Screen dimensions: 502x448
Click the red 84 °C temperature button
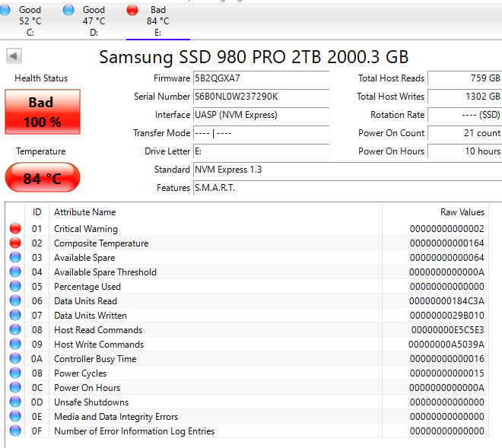click(x=43, y=177)
